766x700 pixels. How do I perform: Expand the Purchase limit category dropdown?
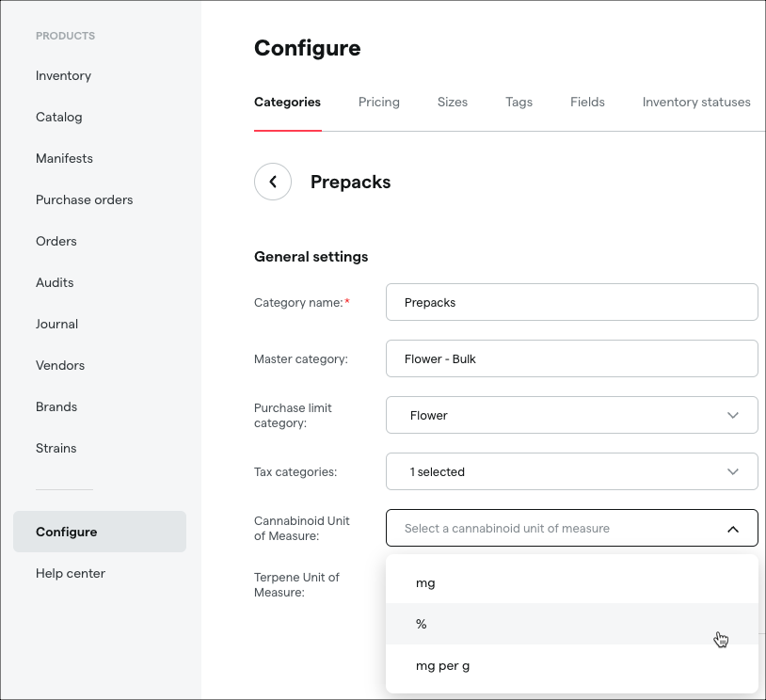(571, 415)
